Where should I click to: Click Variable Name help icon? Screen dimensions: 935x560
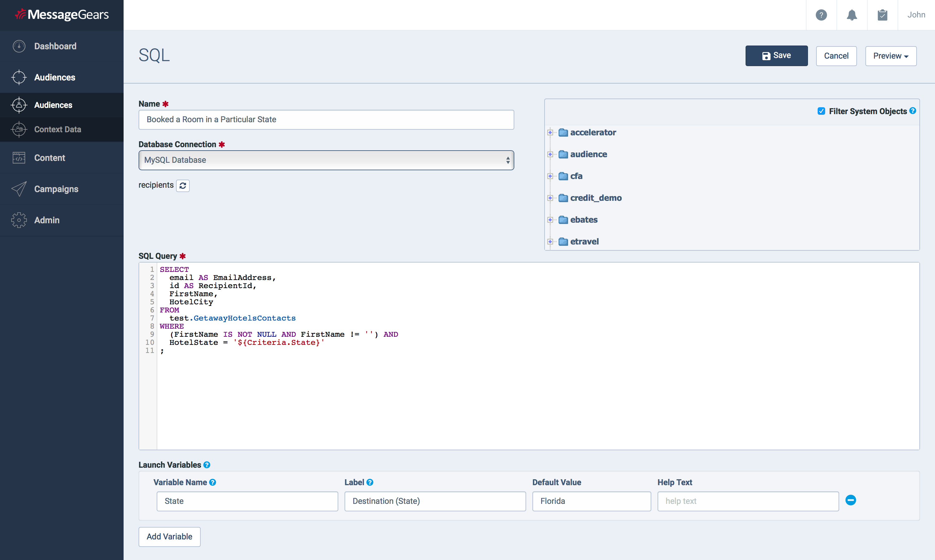tap(213, 482)
